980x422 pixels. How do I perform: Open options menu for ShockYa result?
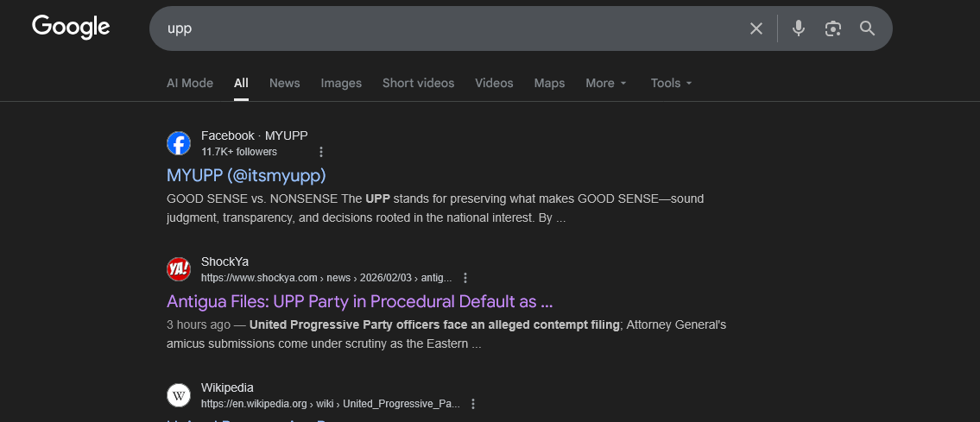point(465,278)
